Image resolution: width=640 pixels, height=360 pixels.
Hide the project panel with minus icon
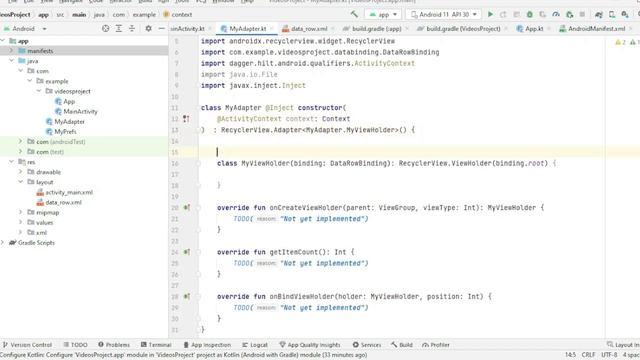coord(162,29)
